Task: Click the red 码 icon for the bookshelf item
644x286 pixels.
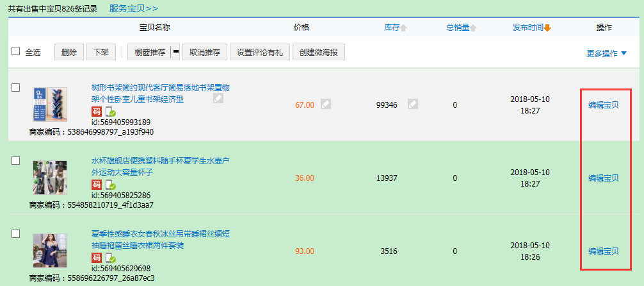Action: (97, 112)
